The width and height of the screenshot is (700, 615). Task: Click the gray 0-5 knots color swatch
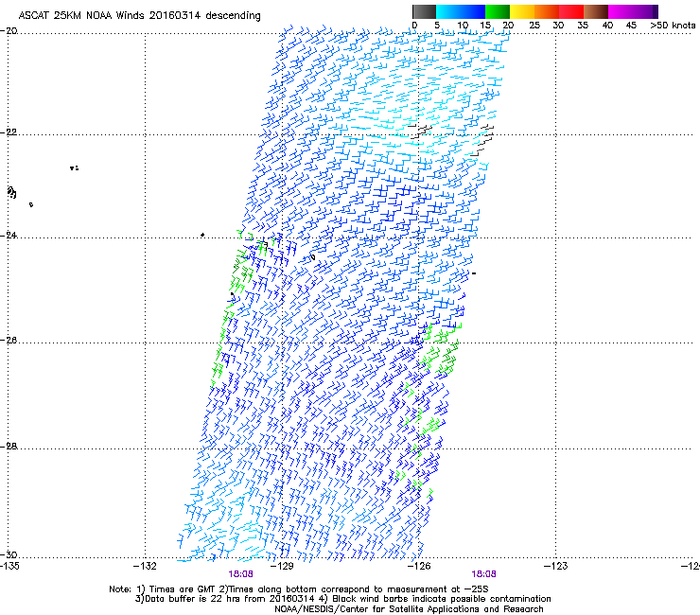click(424, 11)
